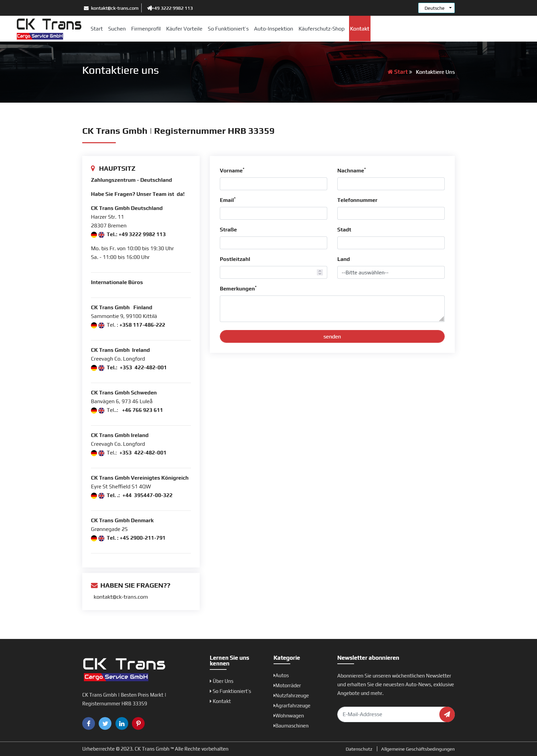The width and height of the screenshot is (537, 756).
Task: Open Motorräder category link
Action: point(287,686)
